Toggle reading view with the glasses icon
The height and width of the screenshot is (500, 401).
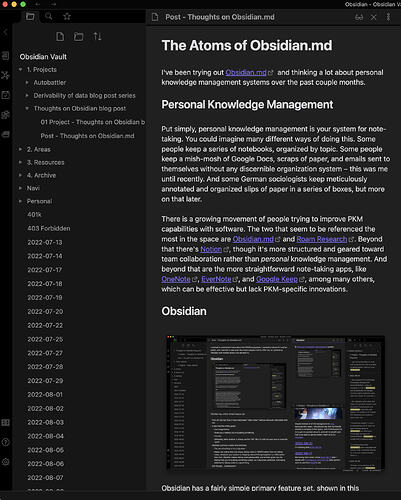(x=359, y=17)
